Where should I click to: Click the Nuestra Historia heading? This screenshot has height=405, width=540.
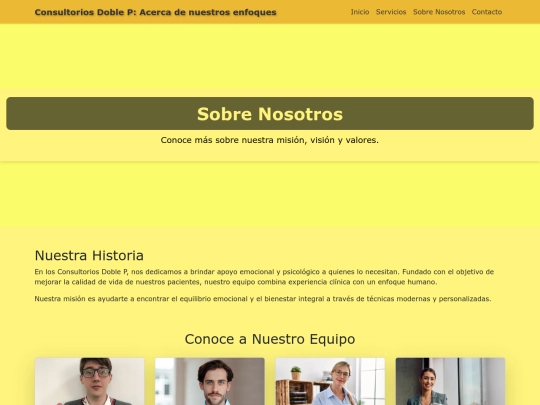point(89,256)
